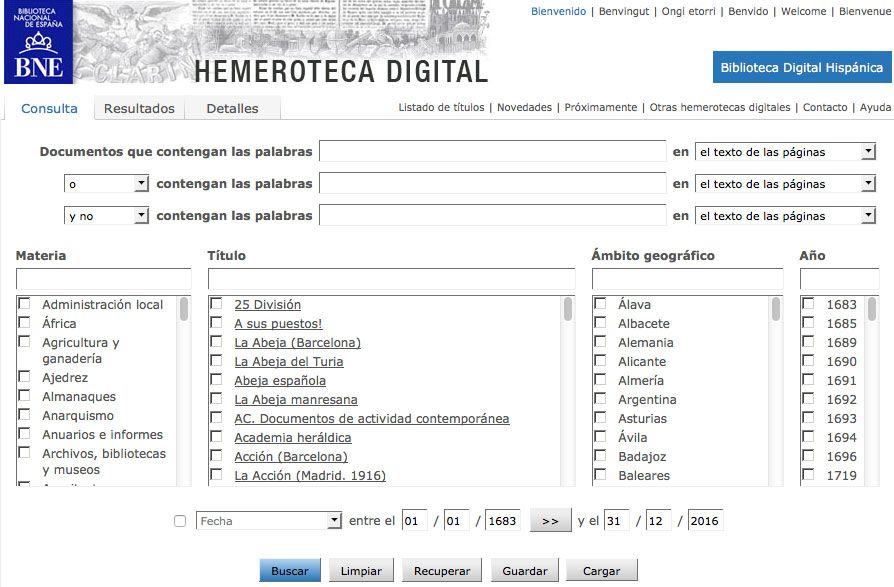
Task: Open the 'A sus puestos!' title link
Action: 278,324
